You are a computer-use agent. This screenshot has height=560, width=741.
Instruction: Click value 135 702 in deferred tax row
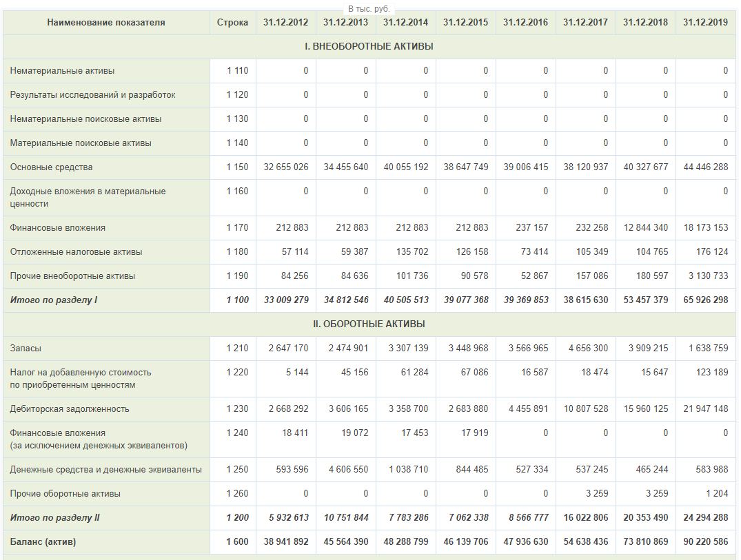coord(412,251)
